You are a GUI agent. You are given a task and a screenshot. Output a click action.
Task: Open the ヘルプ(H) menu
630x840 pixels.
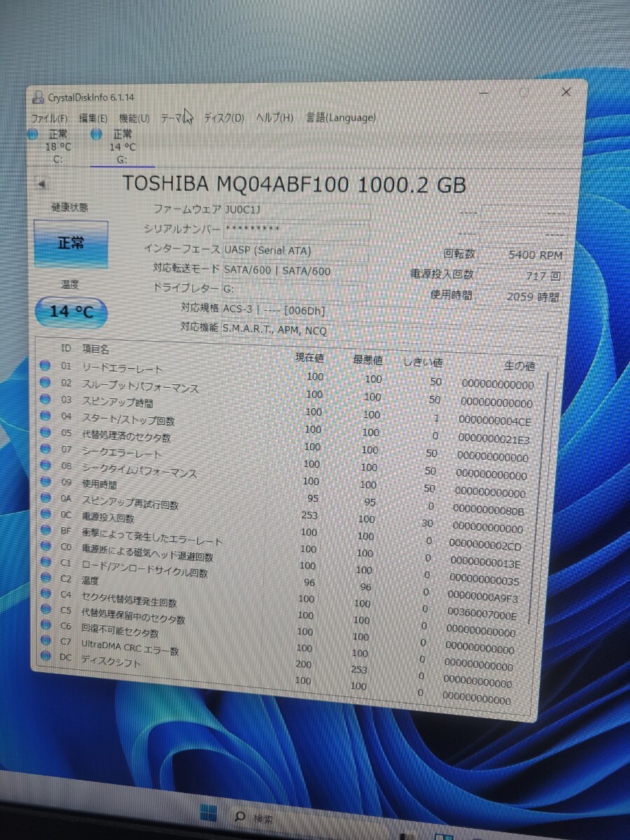click(x=274, y=118)
